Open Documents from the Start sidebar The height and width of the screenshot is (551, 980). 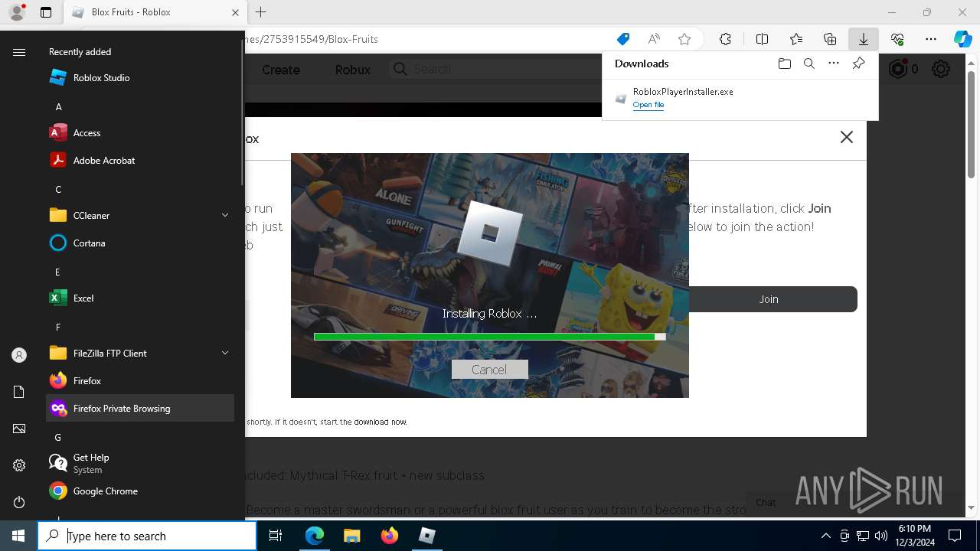[x=19, y=392]
